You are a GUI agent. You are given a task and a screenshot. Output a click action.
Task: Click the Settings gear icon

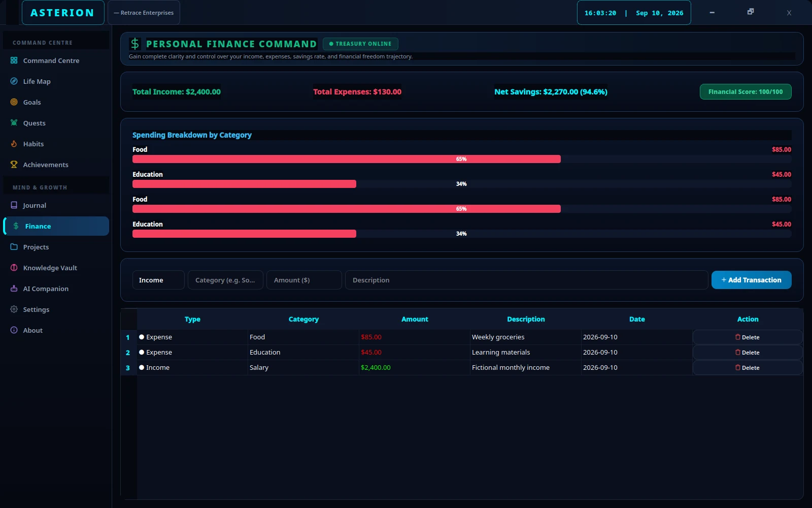14,309
